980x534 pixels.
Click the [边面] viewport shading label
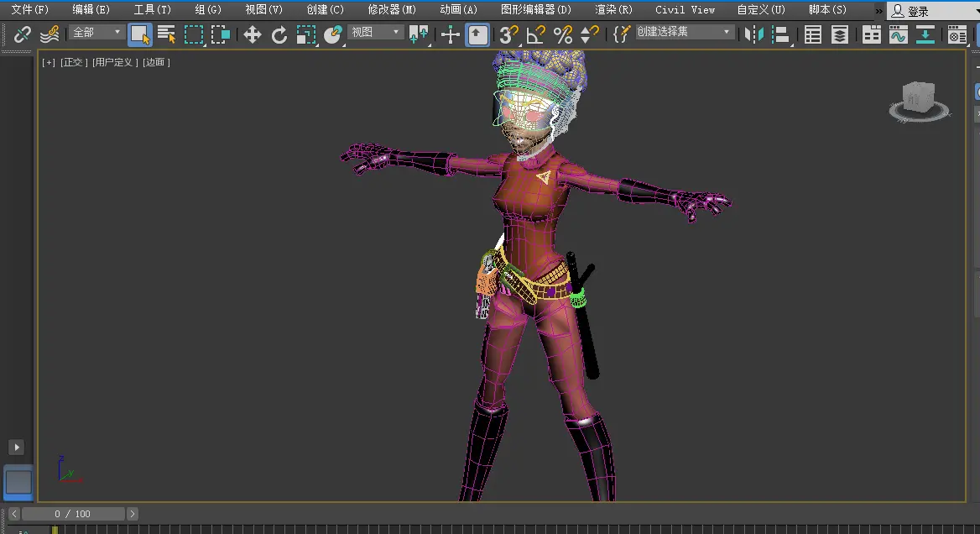click(x=156, y=62)
